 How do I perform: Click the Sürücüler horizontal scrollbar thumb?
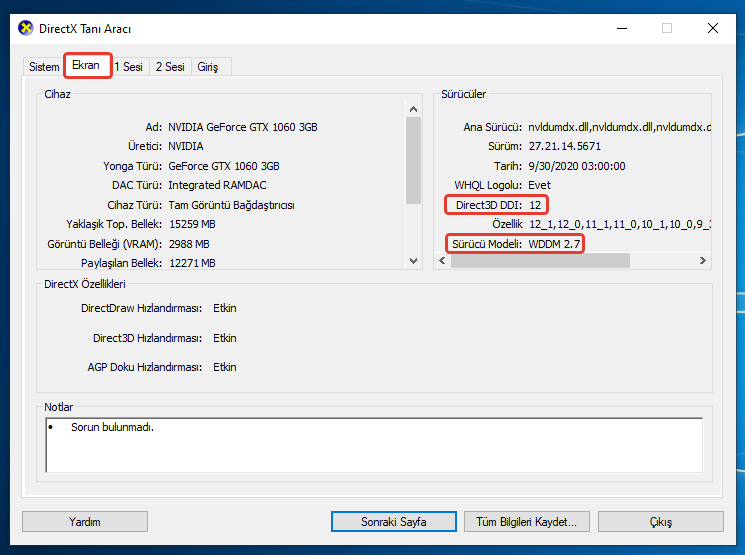(540, 261)
